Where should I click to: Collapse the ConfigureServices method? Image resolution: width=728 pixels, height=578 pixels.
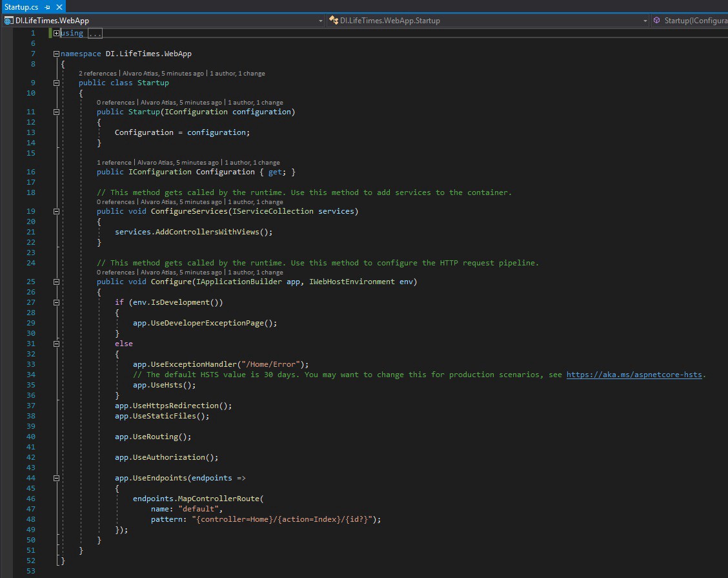[57, 211]
